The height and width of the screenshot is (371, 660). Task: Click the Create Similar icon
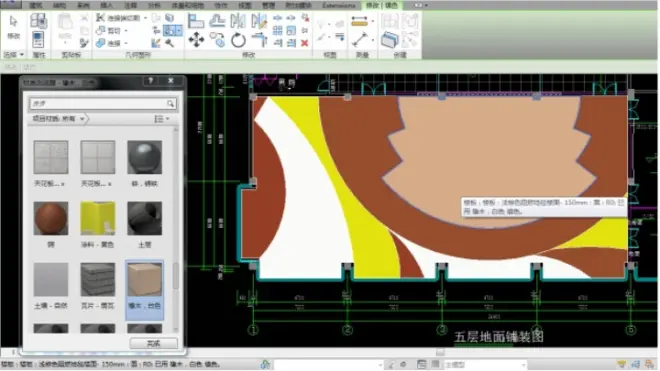(x=390, y=40)
